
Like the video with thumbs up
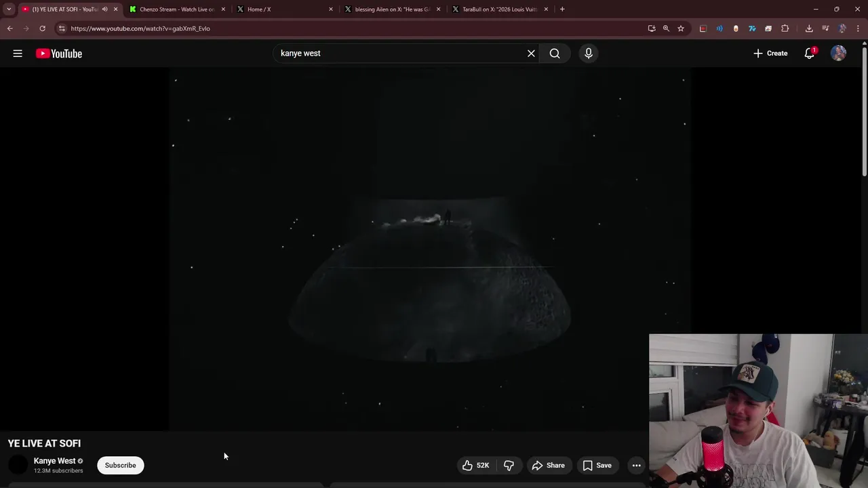[x=476, y=466]
